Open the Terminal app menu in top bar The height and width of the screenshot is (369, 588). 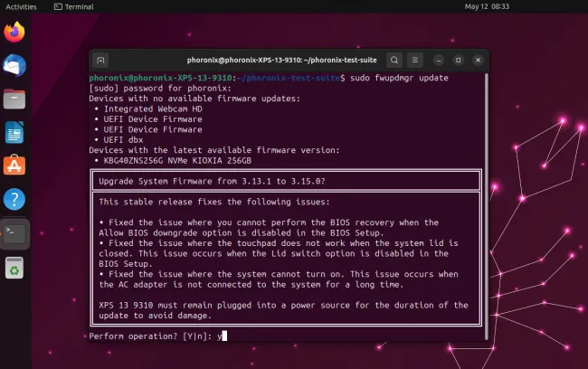[74, 6]
